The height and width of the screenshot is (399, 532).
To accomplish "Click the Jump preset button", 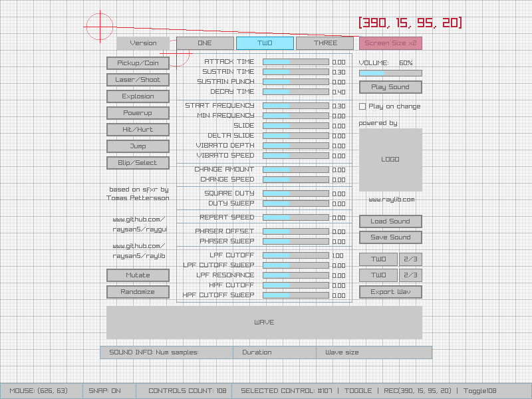I will (138, 146).
